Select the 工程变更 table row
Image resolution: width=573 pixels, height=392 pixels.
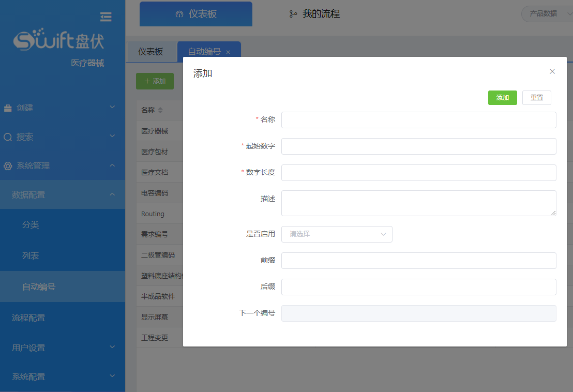(x=160, y=338)
